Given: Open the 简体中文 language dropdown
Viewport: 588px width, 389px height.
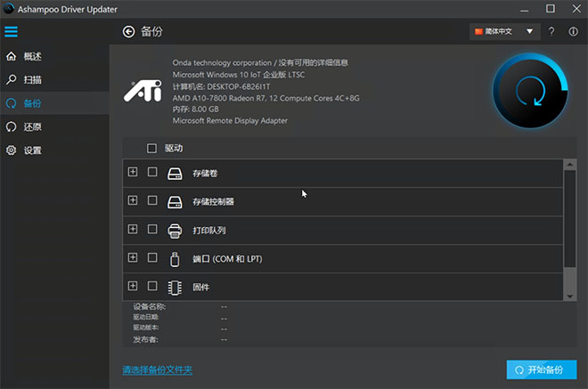Looking at the screenshot, I should (x=505, y=31).
